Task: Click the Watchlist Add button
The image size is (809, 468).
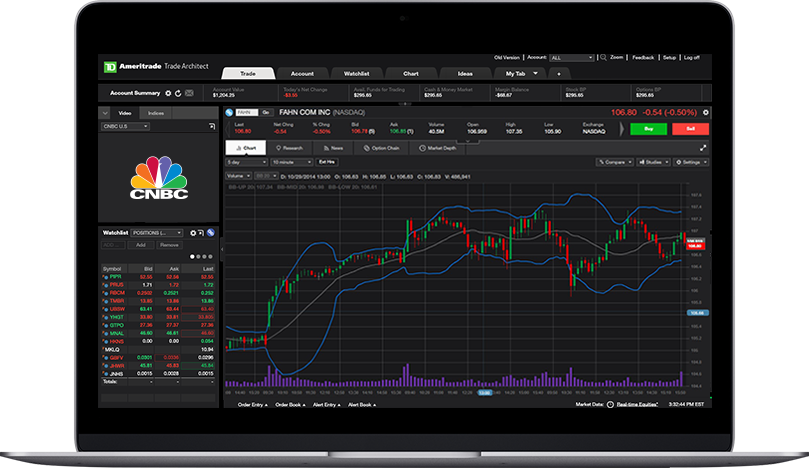Action: pyautogui.click(x=141, y=245)
